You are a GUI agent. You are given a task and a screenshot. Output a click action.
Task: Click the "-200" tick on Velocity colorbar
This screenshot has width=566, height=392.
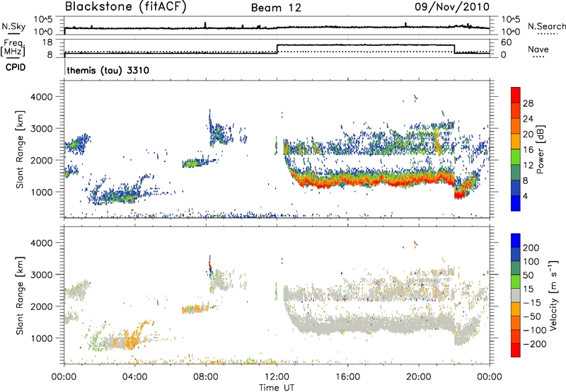click(x=535, y=344)
